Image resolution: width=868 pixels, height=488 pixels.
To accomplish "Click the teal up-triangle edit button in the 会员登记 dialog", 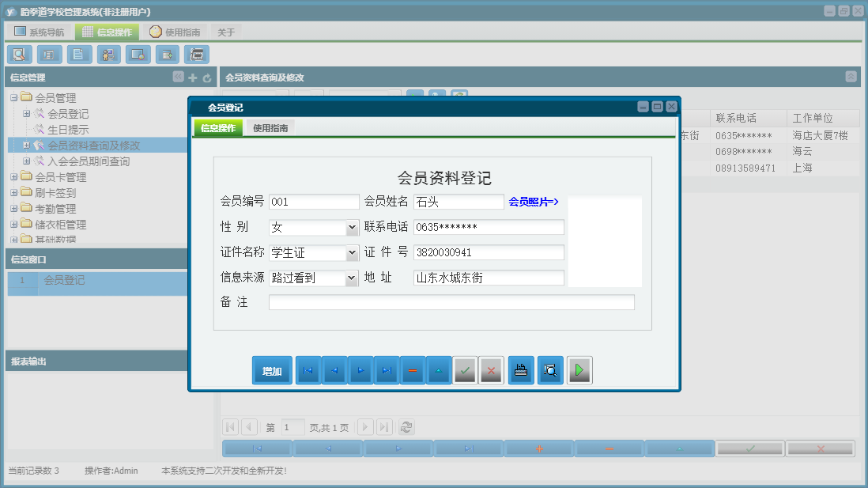I will coord(439,370).
